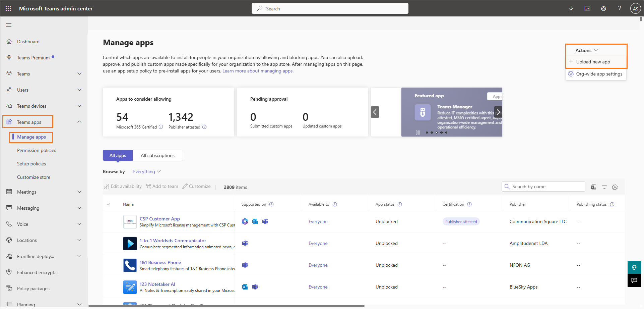
Task: Open the help question mark icon
Action: (x=619, y=8)
